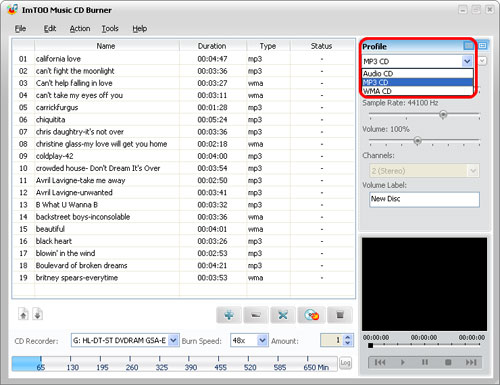Select track 17 blowin' in the wind
This screenshot has width=500, height=385.
tap(183, 254)
